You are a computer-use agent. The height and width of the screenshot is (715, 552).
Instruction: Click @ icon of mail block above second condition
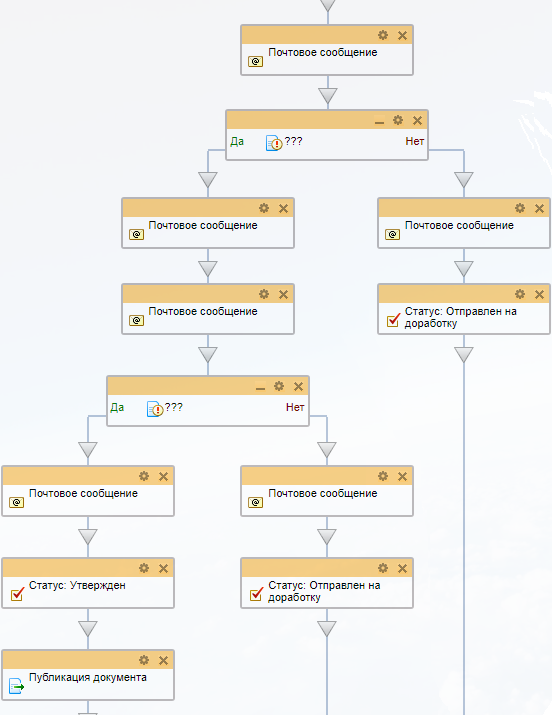[136, 321]
